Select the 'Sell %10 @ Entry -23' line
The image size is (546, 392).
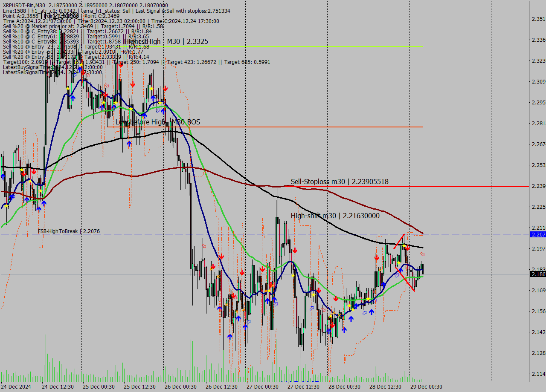[x=76, y=46]
